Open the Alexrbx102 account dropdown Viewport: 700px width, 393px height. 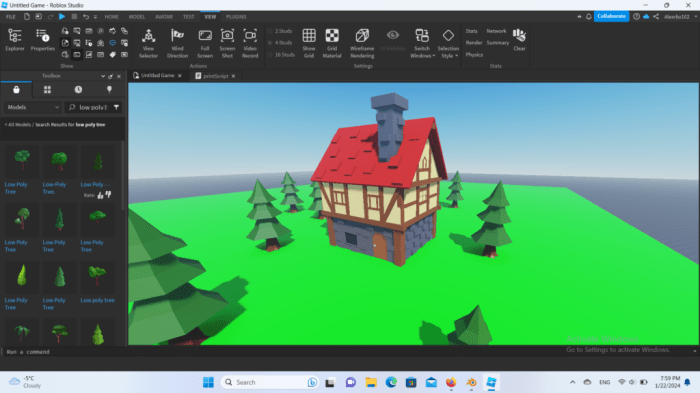click(680, 17)
